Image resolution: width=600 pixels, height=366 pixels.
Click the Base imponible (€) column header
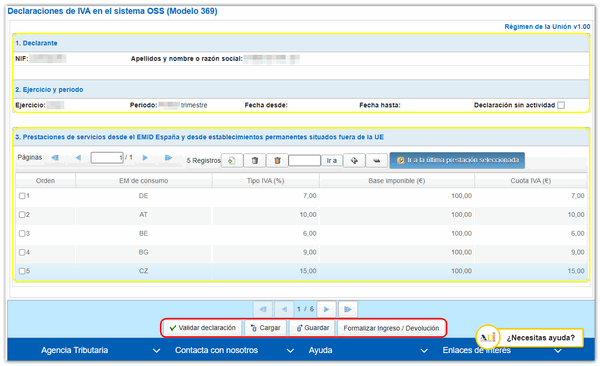[x=397, y=181]
